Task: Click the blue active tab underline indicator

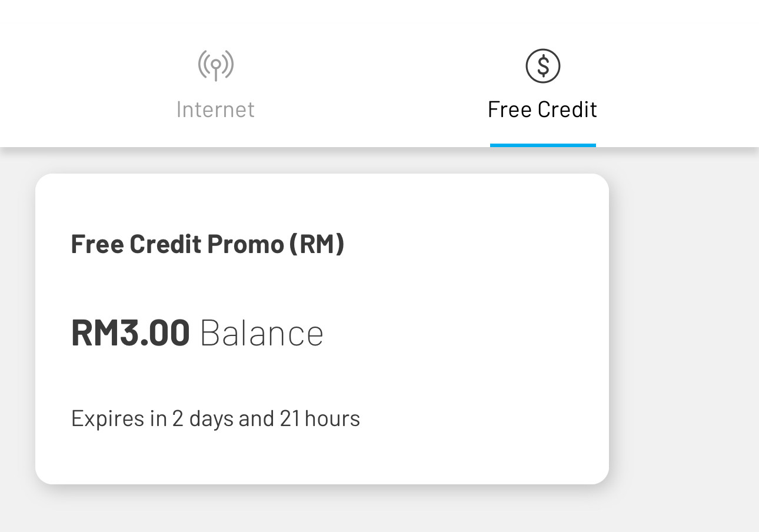Action: click(542, 145)
